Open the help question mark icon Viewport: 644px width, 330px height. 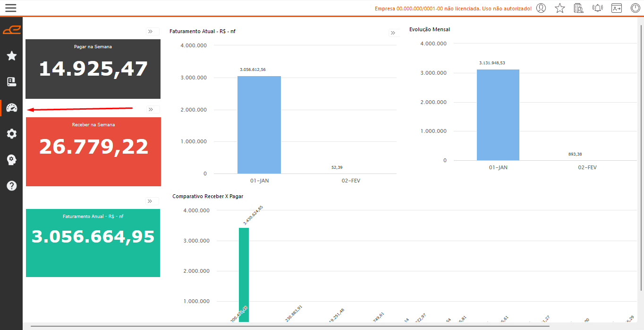[12, 186]
